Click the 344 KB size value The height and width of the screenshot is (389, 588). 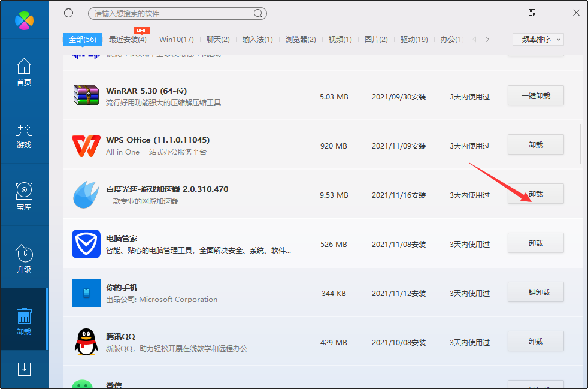tap(334, 294)
